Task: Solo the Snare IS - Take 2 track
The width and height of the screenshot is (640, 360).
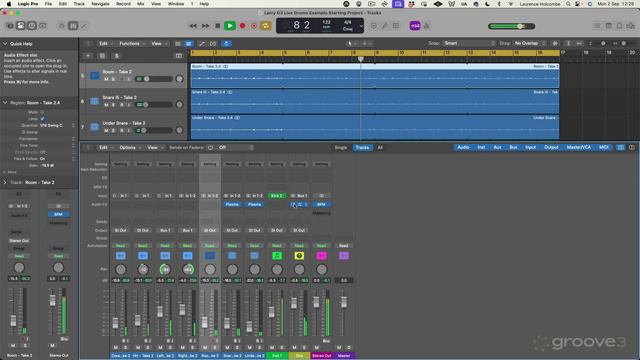Action: 113,105
